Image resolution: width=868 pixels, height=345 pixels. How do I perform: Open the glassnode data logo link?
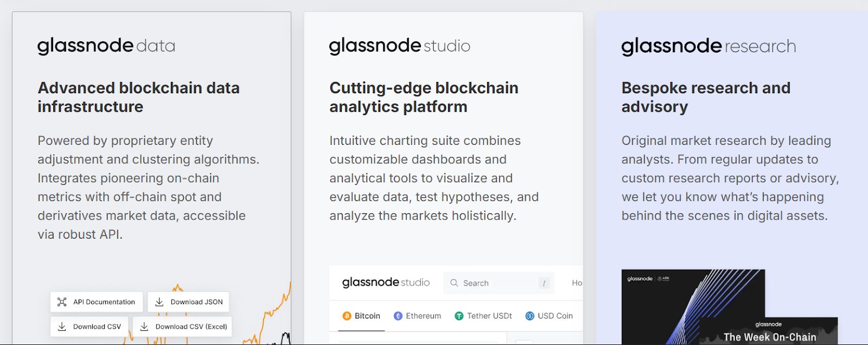tap(106, 46)
